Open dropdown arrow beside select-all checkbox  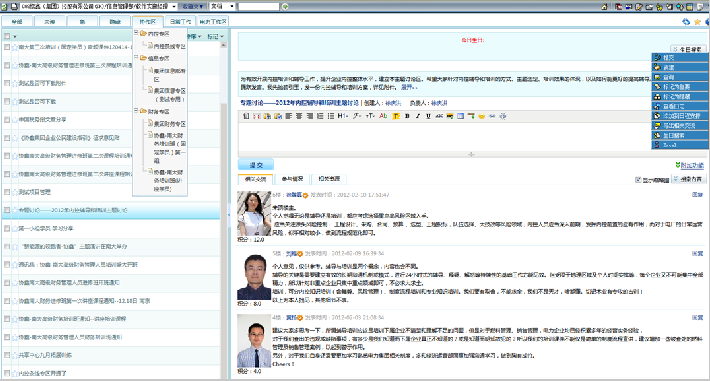pyautogui.click(x=15, y=37)
